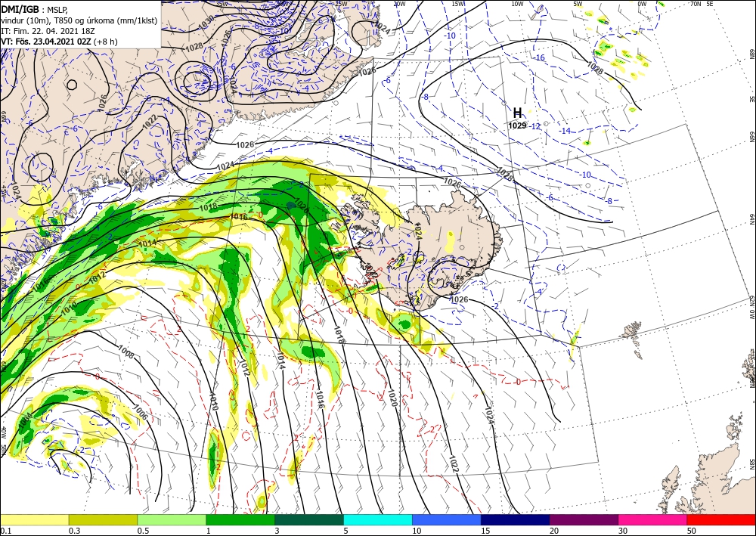This screenshot has width=756, height=536.
Task: Click the legend value 50
Action: (x=692, y=531)
